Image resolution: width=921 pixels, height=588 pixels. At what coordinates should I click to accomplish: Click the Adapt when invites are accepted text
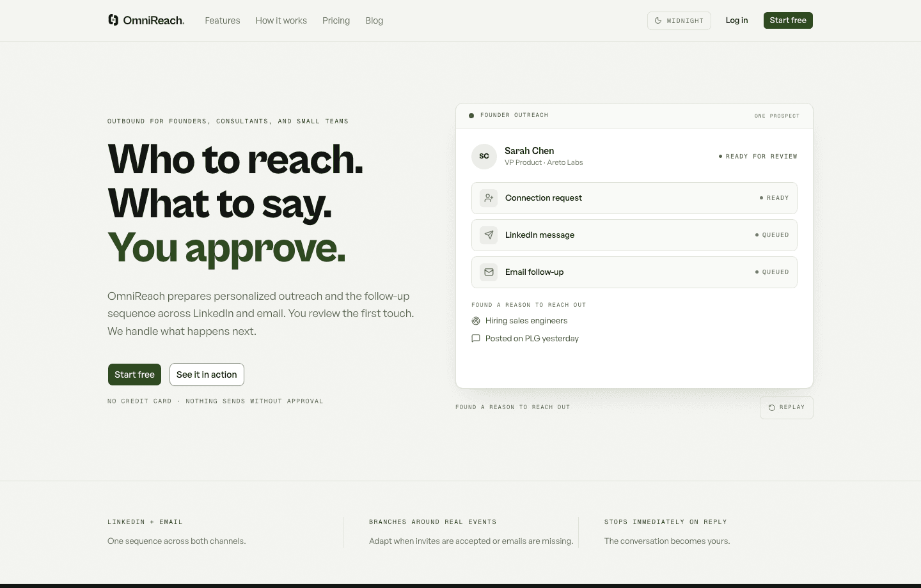pos(471,541)
